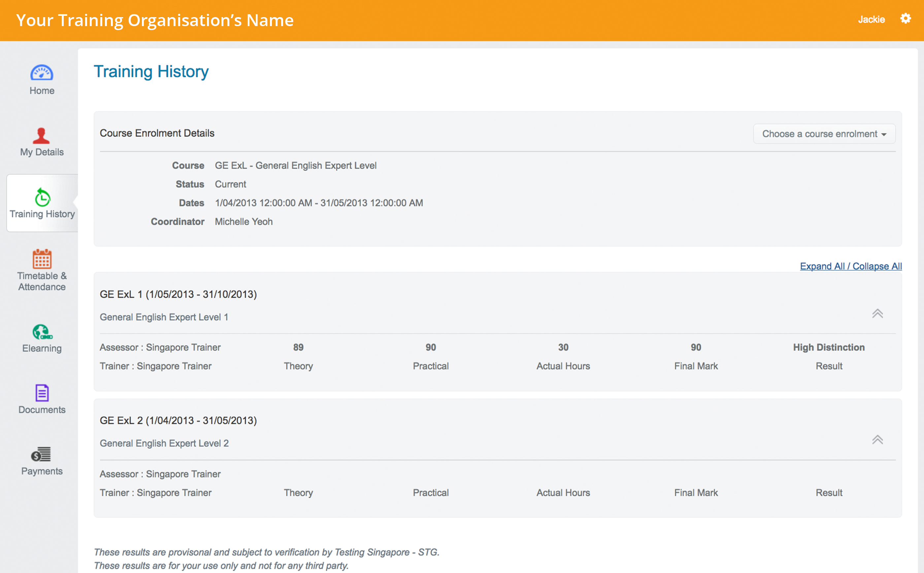Click the Home speedometer icon in the sidebar
924x573 pixels.
click(x=41, y=72)
